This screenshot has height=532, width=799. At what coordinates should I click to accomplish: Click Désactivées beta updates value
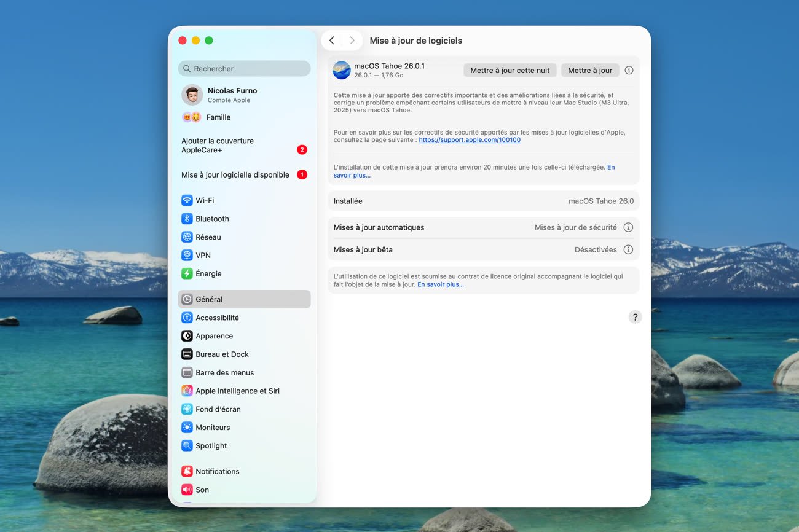(596, 249)
